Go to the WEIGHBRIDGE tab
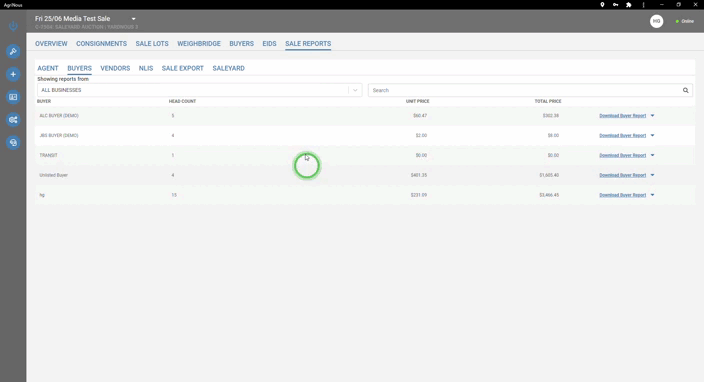The width and height of the screenshot is (704, 382). point(199,44)
